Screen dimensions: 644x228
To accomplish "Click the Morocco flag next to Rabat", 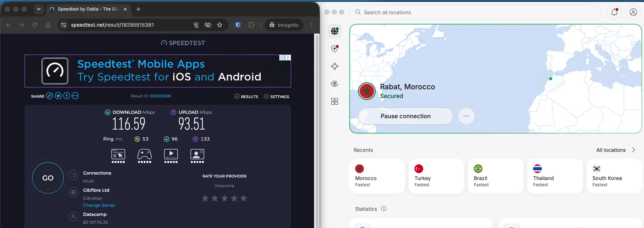I will 367,91.
